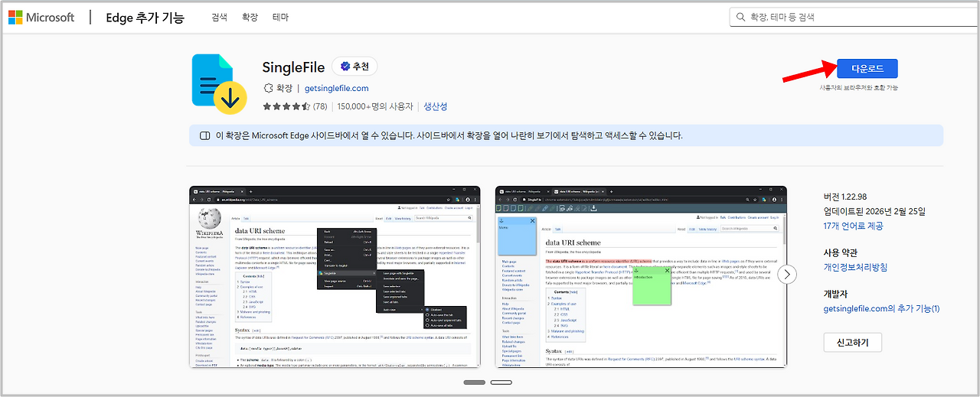Open the getsinglefile.com link under the title

click(x=336, y=88)
